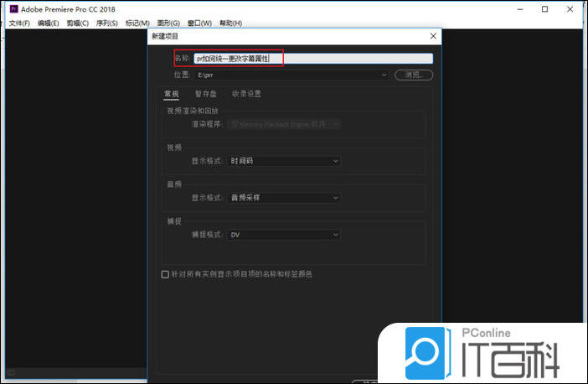This screenshot has height=384, width=588.
Task: Open the 文件(F) menu
Action: [x=19, y=23]
